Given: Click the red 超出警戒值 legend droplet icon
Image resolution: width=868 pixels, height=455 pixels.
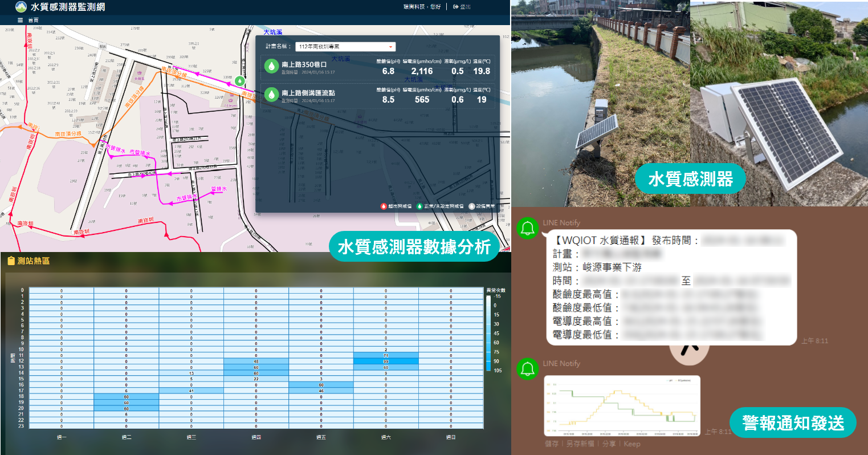Looking at the screenshot, I should click(x=384, y=206).
